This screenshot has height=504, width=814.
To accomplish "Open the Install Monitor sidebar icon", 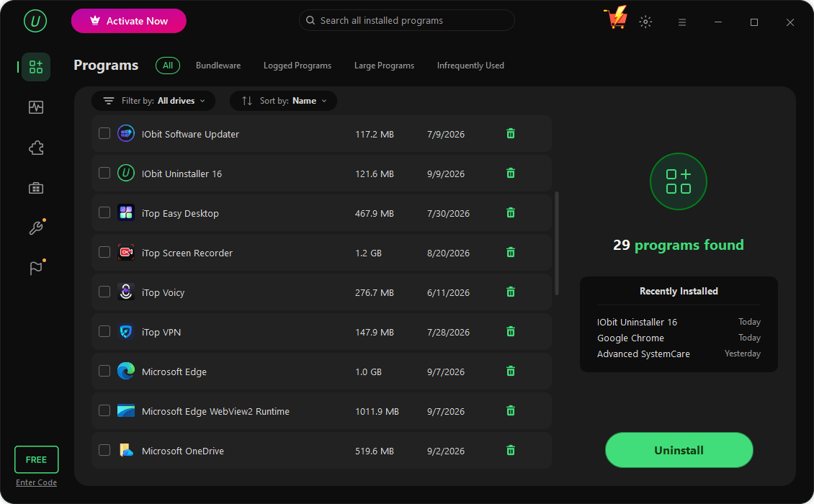I will [36, 107].
